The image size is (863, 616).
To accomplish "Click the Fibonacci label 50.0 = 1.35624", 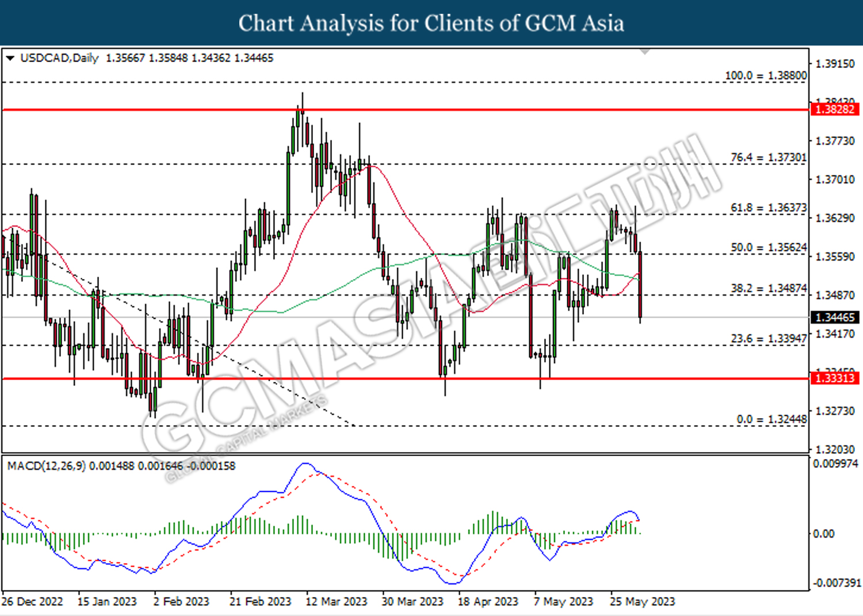I will coord(769,247).
